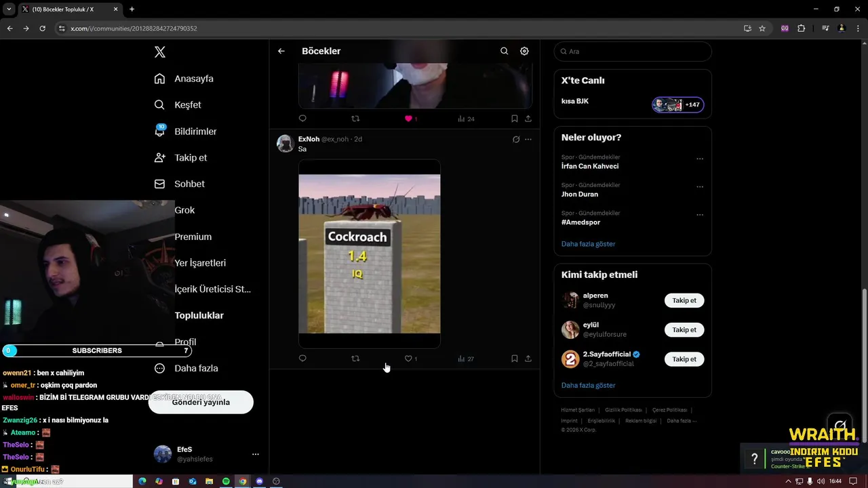Reply to the upper video post
The image size is (868, 488).
click(x=302, y=119)
